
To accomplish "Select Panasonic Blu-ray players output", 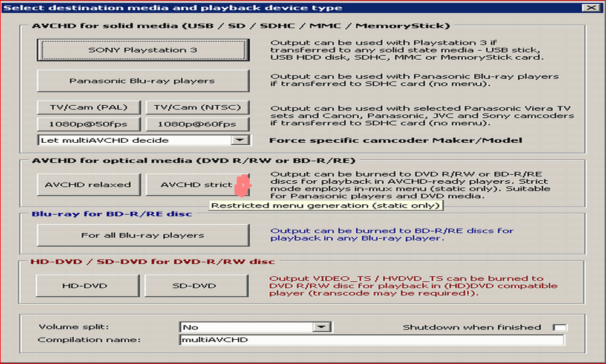I will tap(143, 80).
